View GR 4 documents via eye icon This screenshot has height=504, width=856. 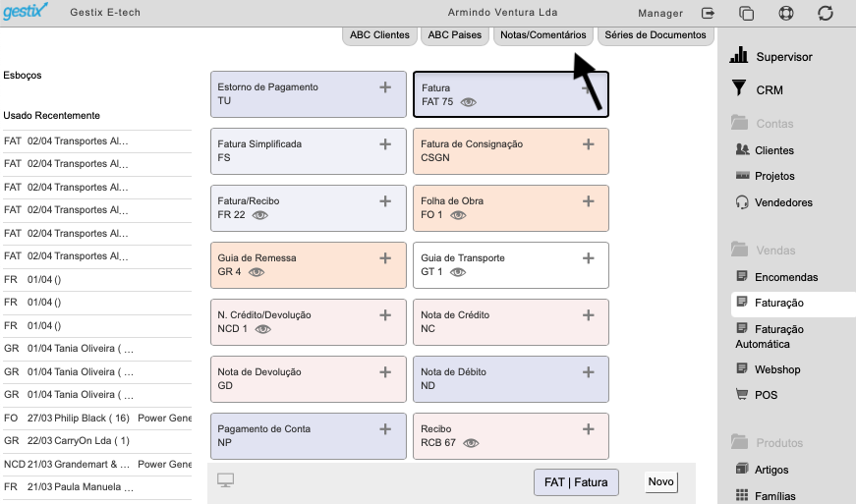(x=257, y=271)
